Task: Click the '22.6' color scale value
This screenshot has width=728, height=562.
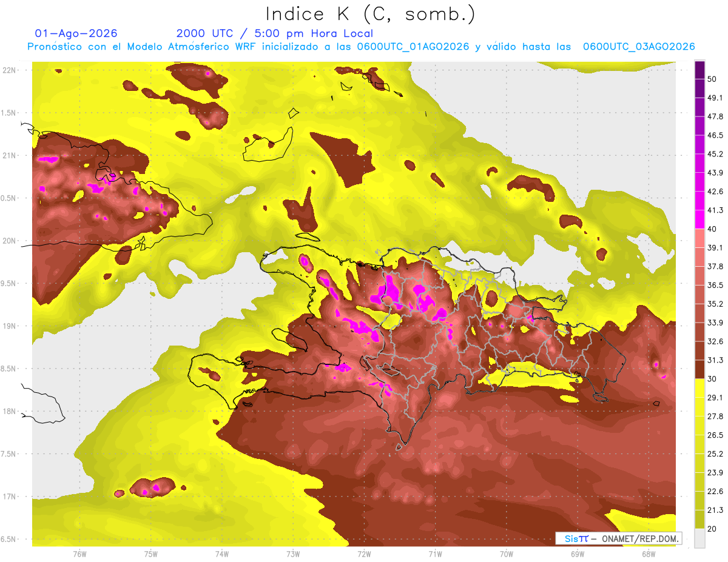Action: click(x=715, y=492)
